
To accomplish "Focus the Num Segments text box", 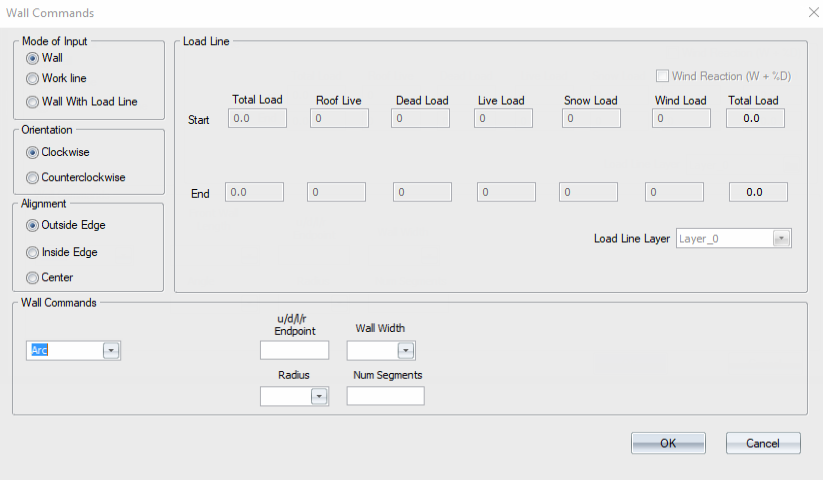I will click(386, 396).
